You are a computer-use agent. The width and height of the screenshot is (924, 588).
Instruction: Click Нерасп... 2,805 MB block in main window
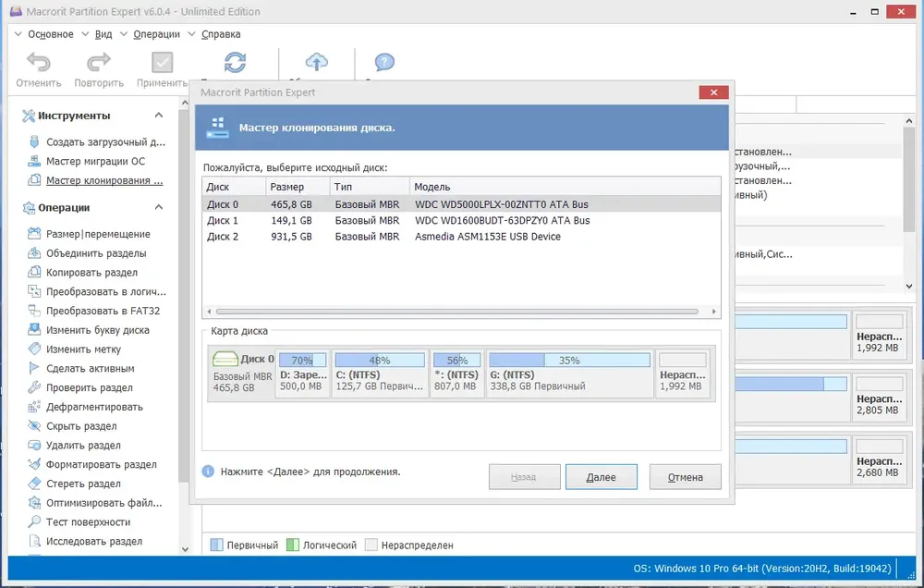[880, 398]
